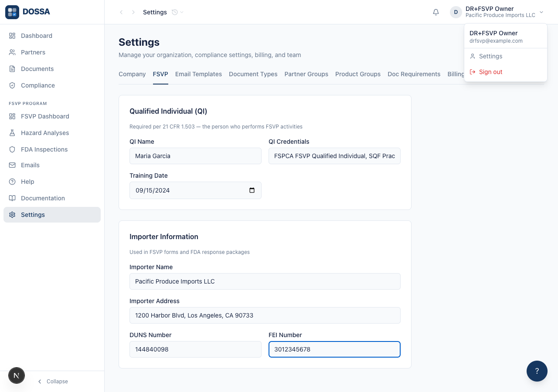
Task: Open the history clock dropdown
Action: point(177,12)
